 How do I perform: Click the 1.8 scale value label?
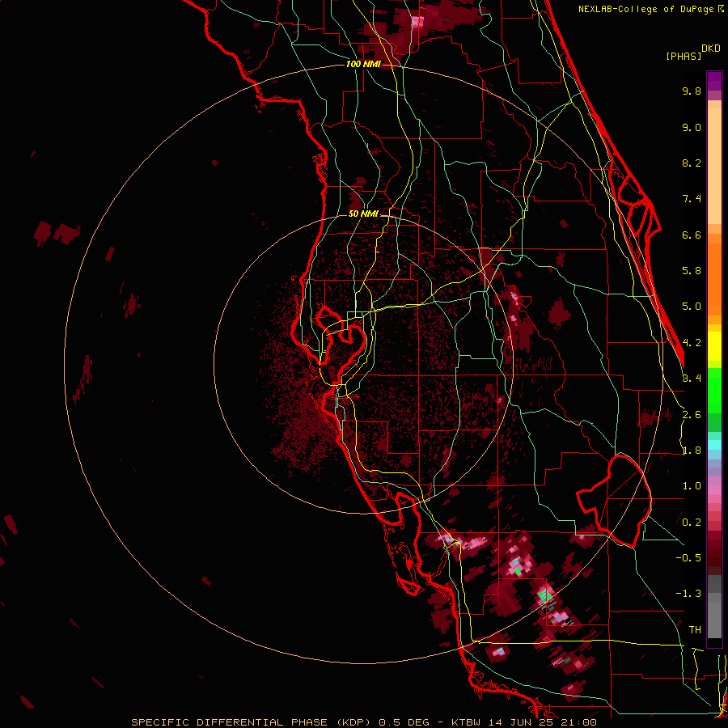692,451
